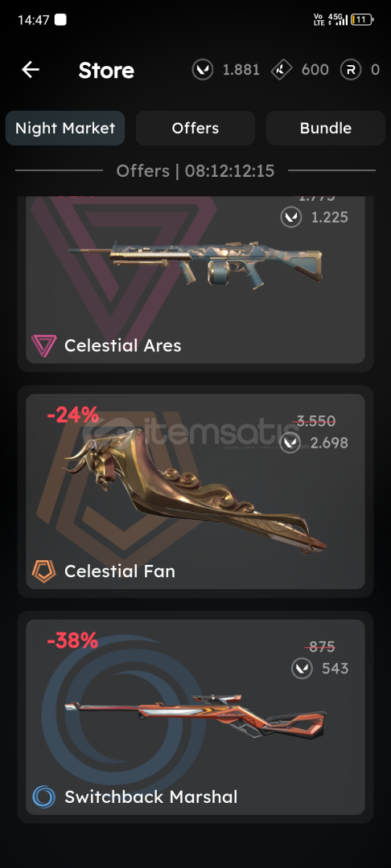Screen dimensions: 391x868
Task: Tap the Celestial Fan name label
Action: (x=120, y=571)
